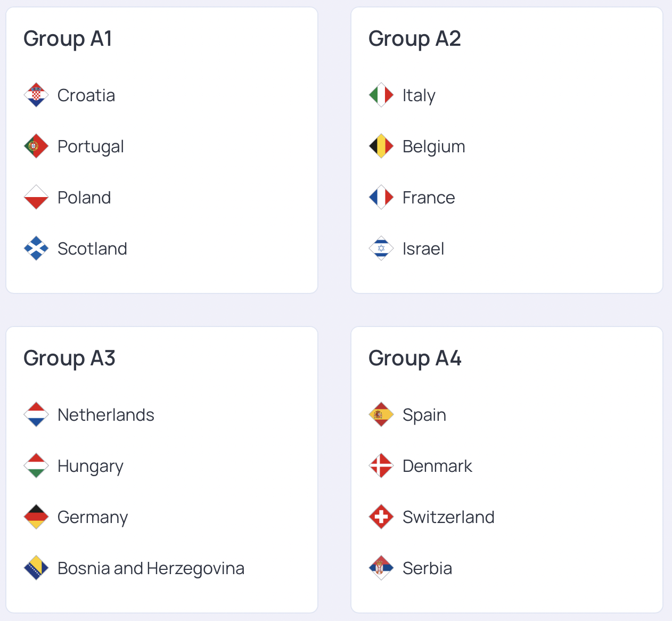
Task: Click the Spain flag icon
Action: [x=381, y=415]
